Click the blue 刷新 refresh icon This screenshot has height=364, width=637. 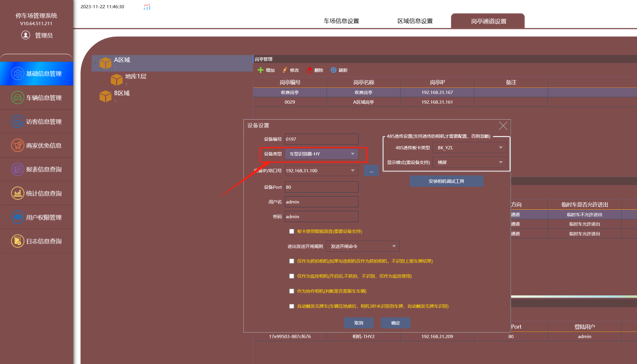pyautogui.click(x=333, y=70)
